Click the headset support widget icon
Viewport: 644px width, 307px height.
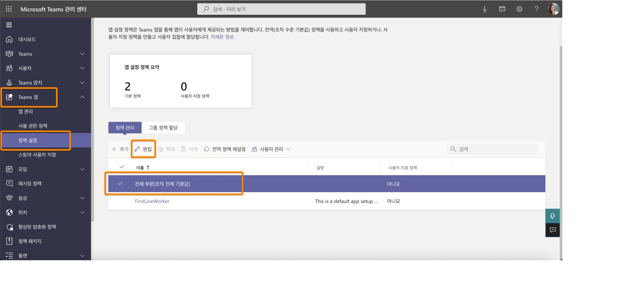click(x=552, y=216)
